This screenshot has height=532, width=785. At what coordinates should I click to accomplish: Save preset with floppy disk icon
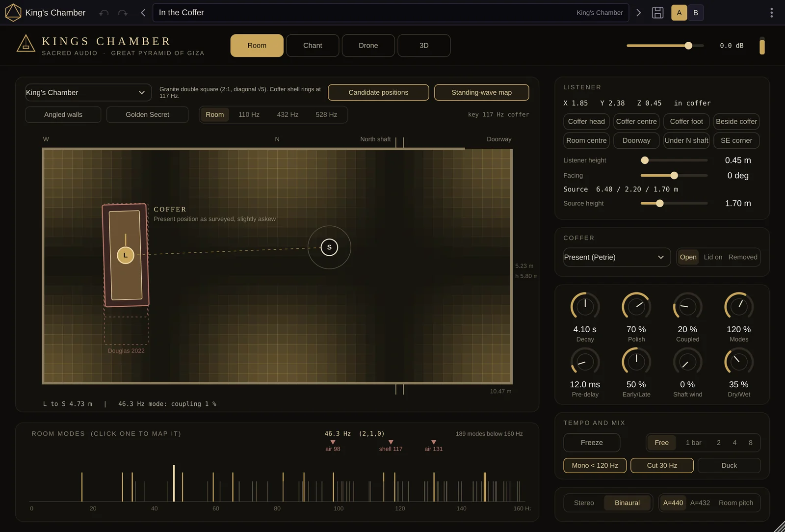tap(657, 13)
